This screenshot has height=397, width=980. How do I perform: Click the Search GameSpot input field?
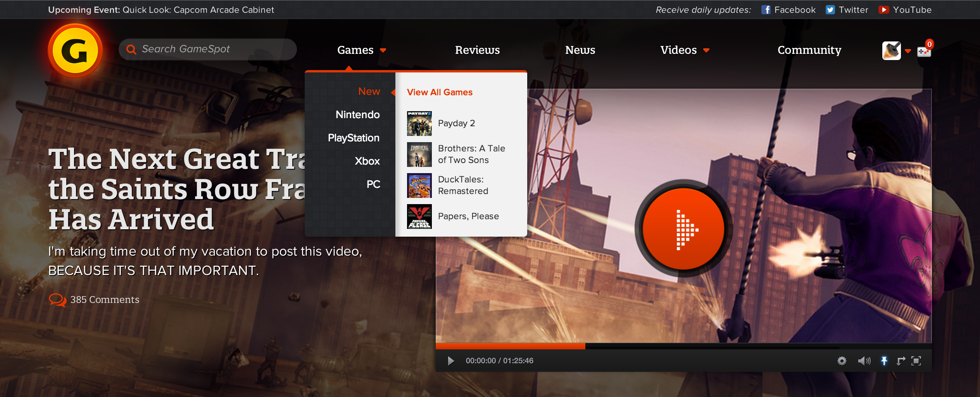point(208,49)
